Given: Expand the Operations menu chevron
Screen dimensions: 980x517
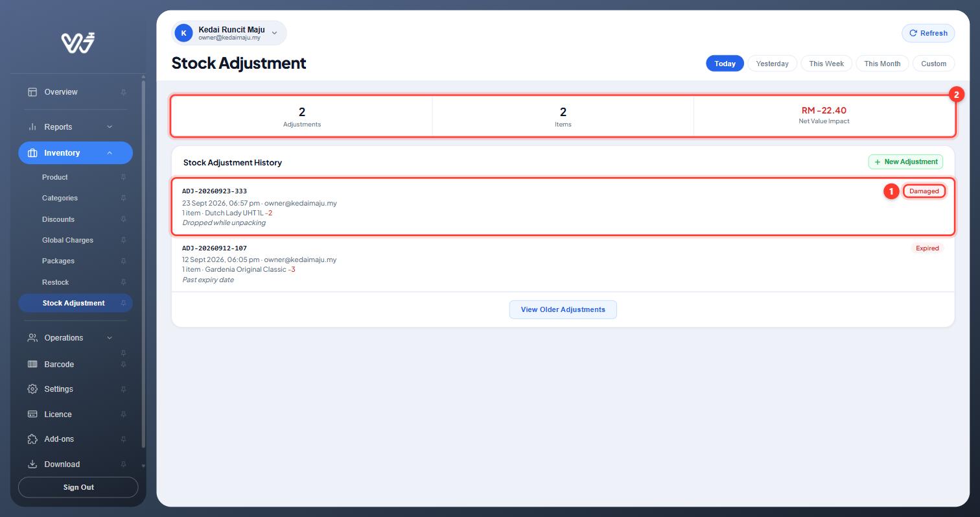Looking at the screenshot, I should pos(110,338).
